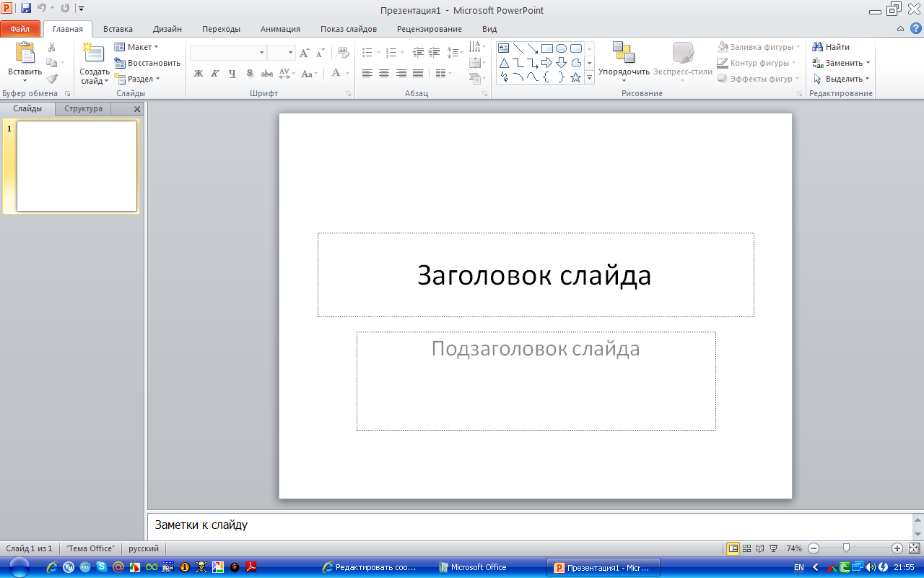Screen dimensions: 924x578
Task: Open the Выделить select dropdown
Action: coord(842,79)
